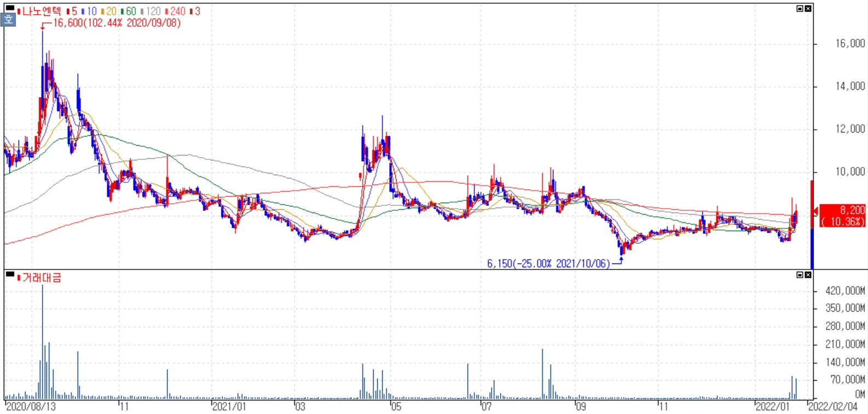Click the 05 month axis label
Viewport: 868px width, 414px height.
396,406
